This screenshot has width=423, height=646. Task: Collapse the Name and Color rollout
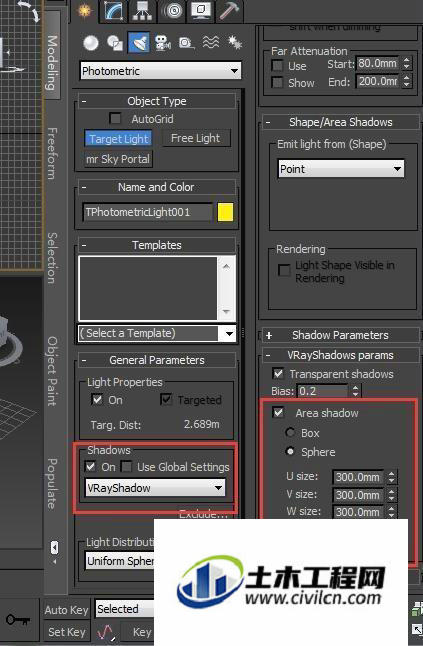[x=157, y=187]
